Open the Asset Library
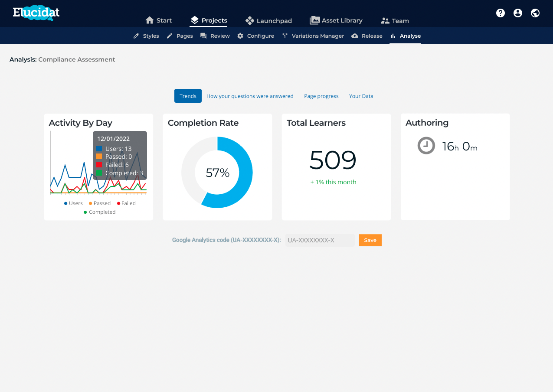 point(336,20)
